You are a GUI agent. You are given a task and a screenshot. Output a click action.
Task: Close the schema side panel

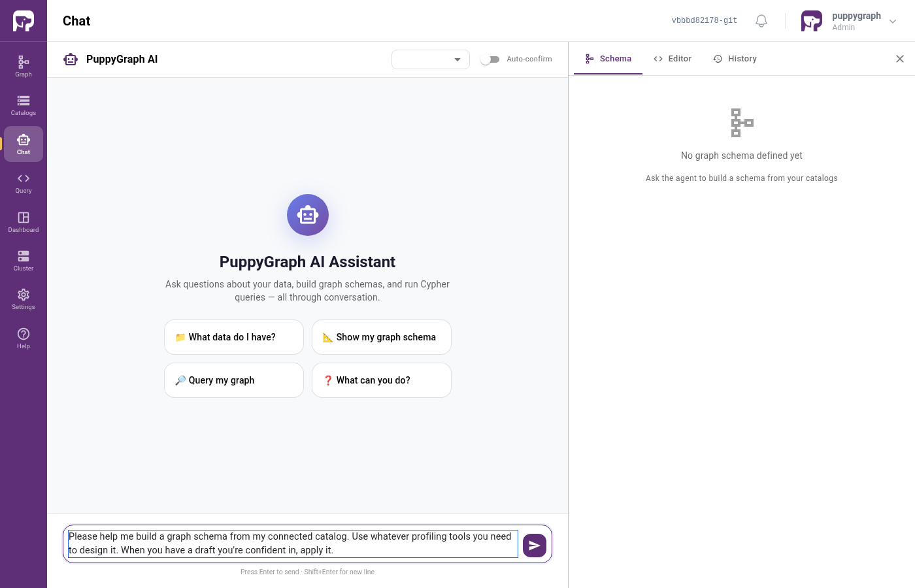tap(900, 59)
